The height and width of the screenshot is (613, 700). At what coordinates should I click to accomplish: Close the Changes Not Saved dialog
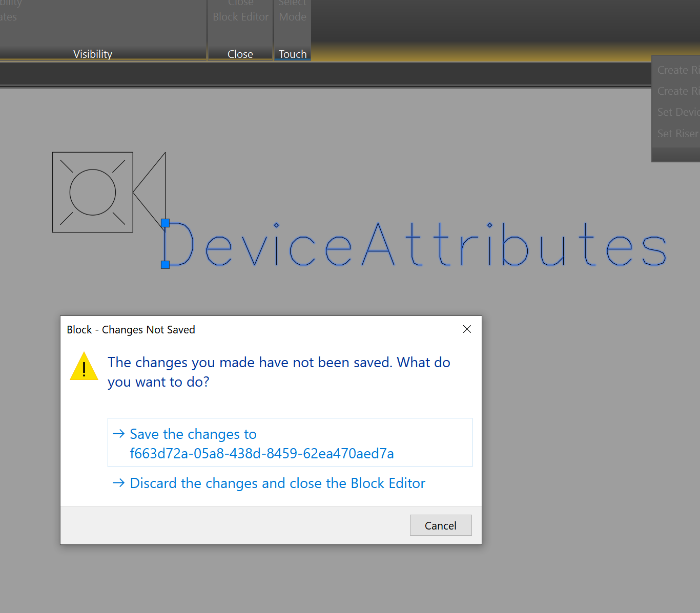point(467,329)
